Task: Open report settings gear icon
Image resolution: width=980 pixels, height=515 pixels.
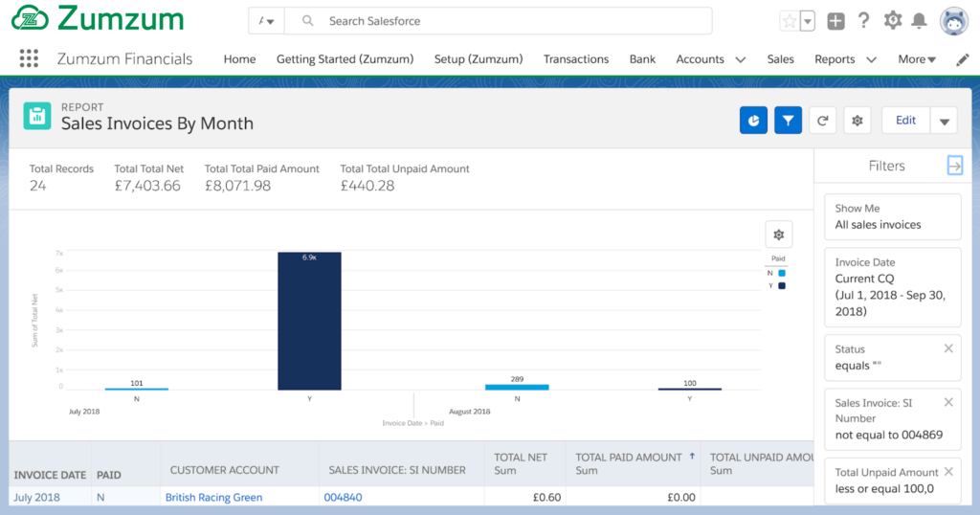Action: click(x=857, y=120)
